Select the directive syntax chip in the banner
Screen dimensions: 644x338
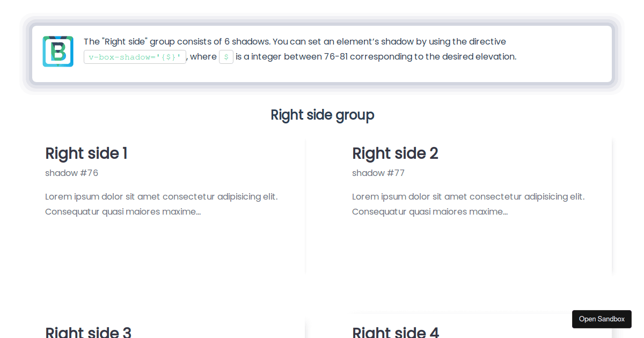tap(134, 56)
